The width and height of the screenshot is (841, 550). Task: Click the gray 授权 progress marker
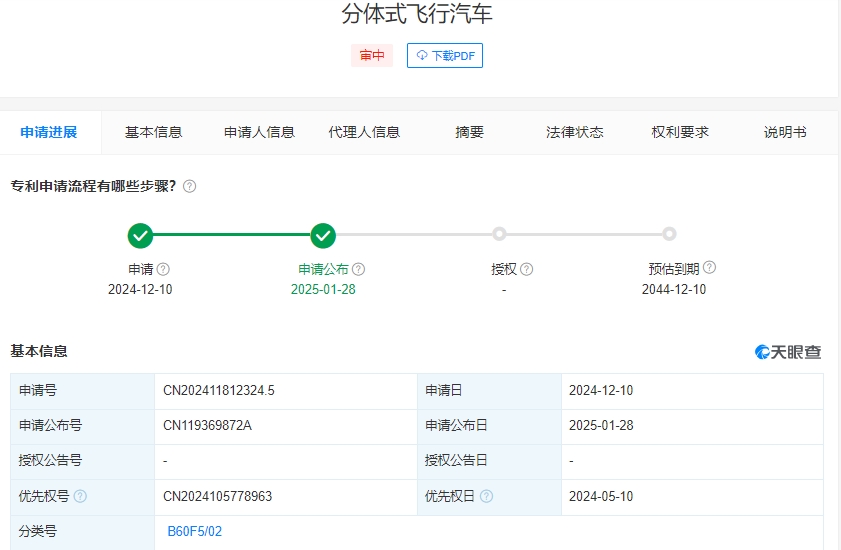[499, 234]
